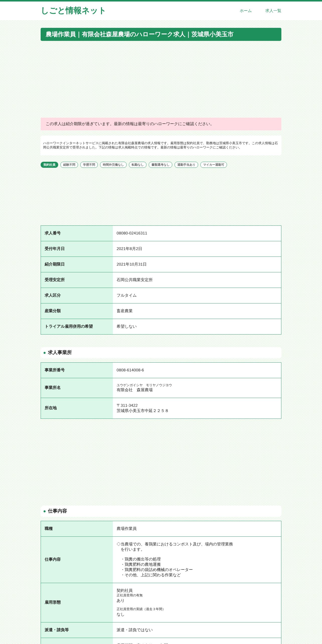The width and height of the screenshot is (322, 644).
Task: Click the 経験不問 tag
Action: 69,165
